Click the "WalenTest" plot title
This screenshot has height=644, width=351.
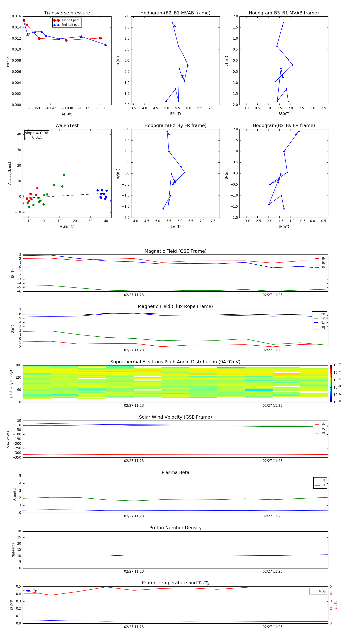(x=67, y=125)
